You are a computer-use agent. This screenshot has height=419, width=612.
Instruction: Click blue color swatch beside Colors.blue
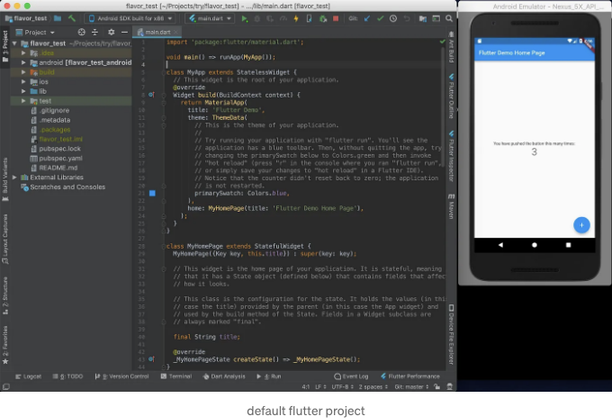point(152,193)
